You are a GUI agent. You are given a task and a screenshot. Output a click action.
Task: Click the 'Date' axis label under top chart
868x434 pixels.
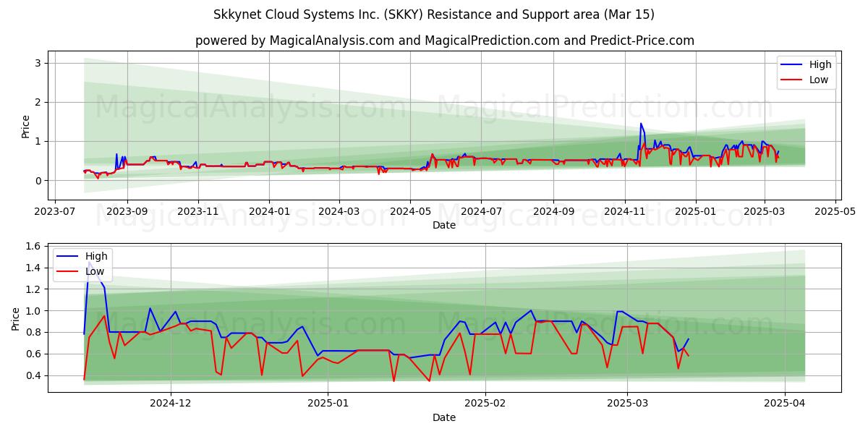point(444,226)
